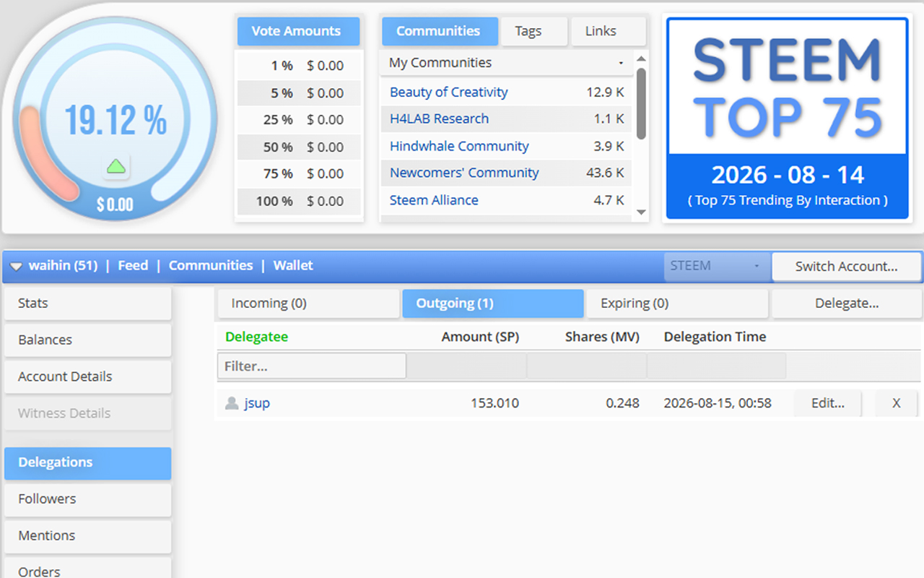Click the user avatar icon next to jsup
Screen dimensions: 924x578
232,403
